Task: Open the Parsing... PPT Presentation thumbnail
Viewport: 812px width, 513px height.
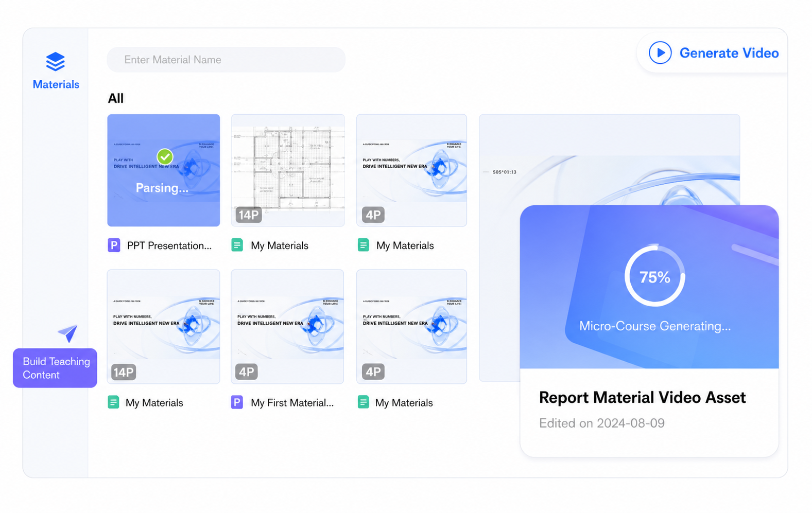Action: [164, 170]
